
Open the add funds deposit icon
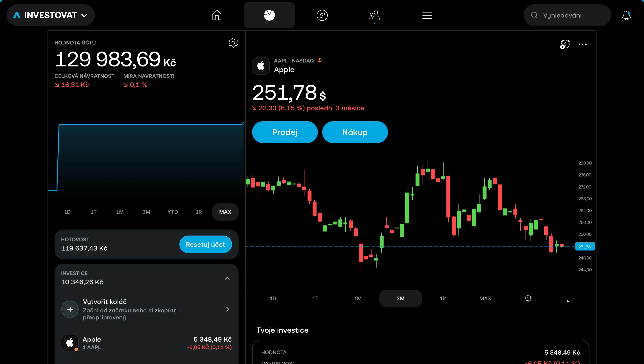565,44
